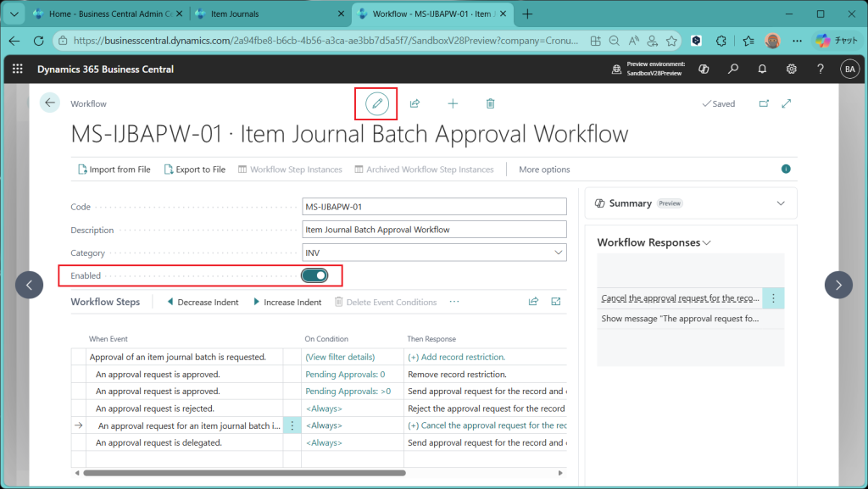
Task: Click the plus icon to create new workflow
Action: (453, 103)
